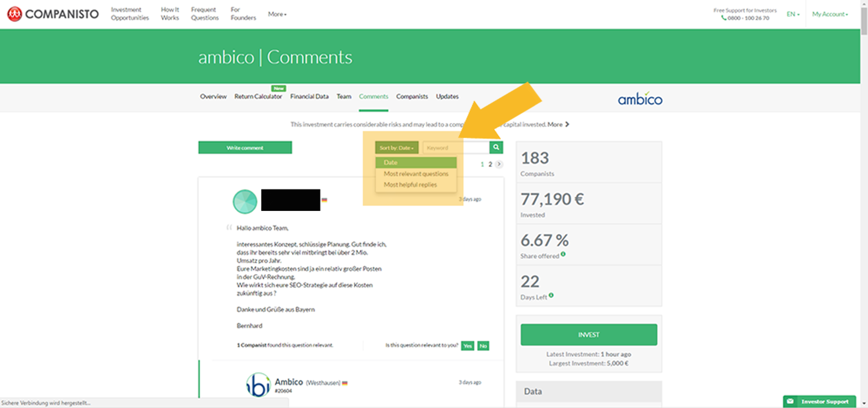This screenshot has height=408, width=868.
Task: Go to comments page 2
Action: click(490, 164)
